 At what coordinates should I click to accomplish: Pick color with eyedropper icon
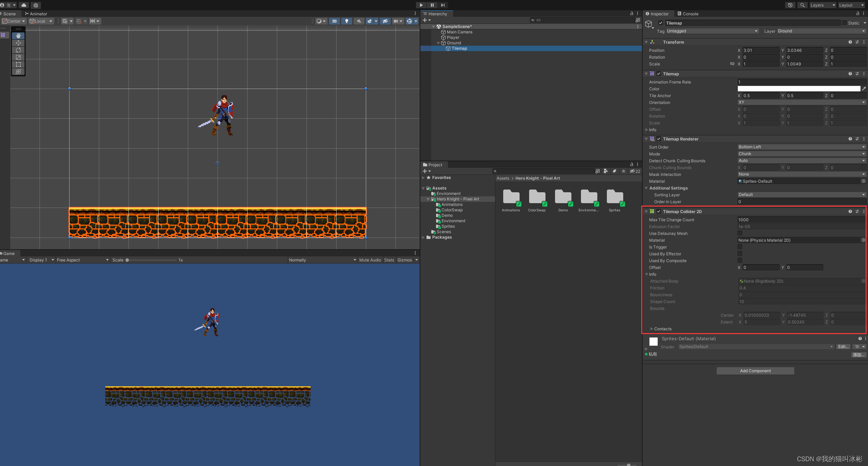(x=864, y=89)
